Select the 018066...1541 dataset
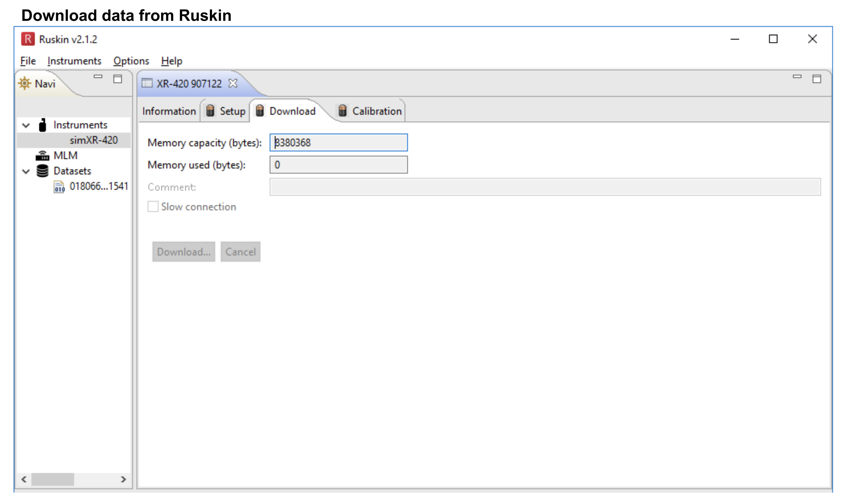 (x=99, y=186)
